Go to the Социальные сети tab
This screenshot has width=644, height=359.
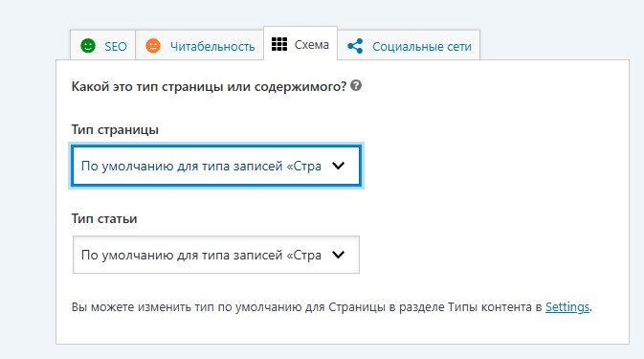tap(409, 45)
